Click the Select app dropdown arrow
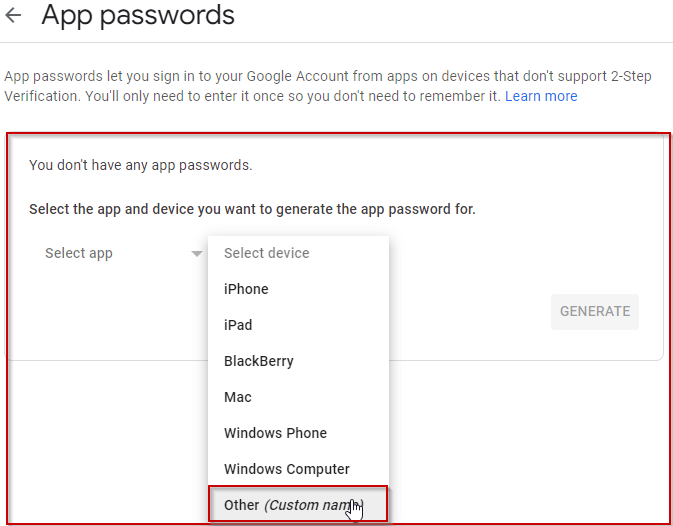This screenshot has height=526, width=673. coord(197,254)
